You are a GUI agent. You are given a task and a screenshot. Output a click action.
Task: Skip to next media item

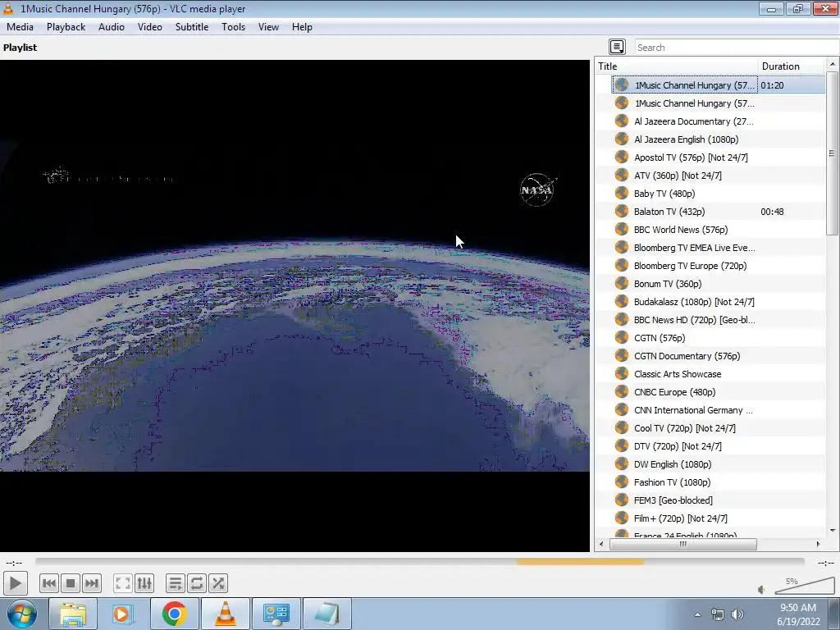92,583
